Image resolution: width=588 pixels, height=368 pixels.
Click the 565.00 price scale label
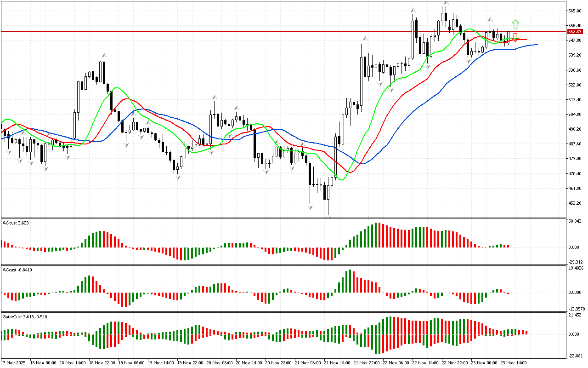click(576, 11)
